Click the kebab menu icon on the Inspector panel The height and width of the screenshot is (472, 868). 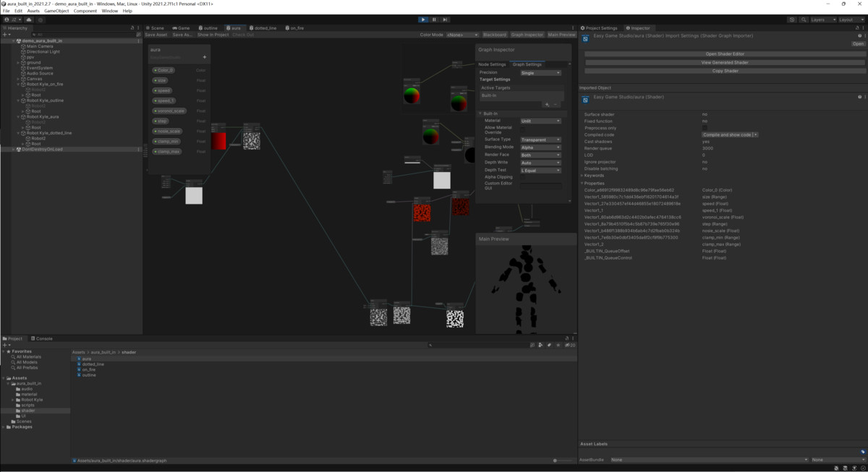[864, 27]
